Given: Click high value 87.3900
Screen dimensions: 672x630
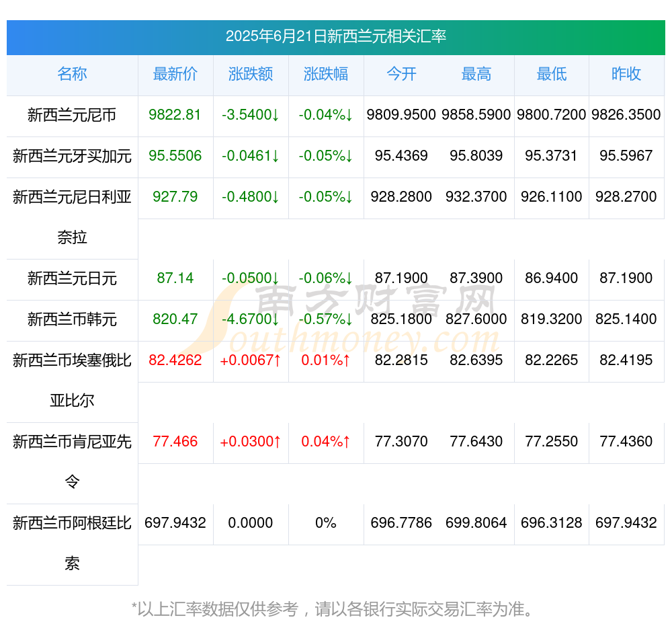Looking at the screenshot, I should (x=476, y=278).
